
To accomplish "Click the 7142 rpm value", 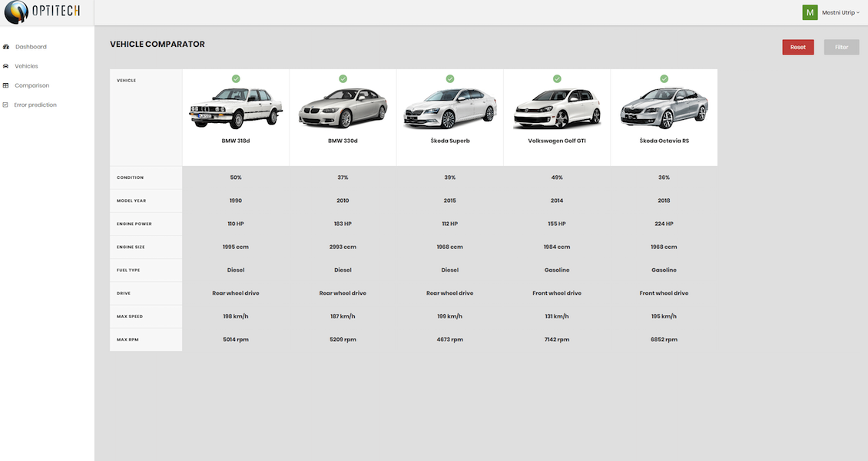I will (557, 340).
